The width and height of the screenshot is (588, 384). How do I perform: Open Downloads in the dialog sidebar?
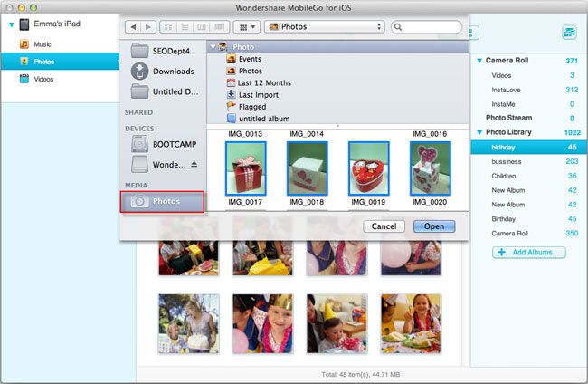[162, 71]
